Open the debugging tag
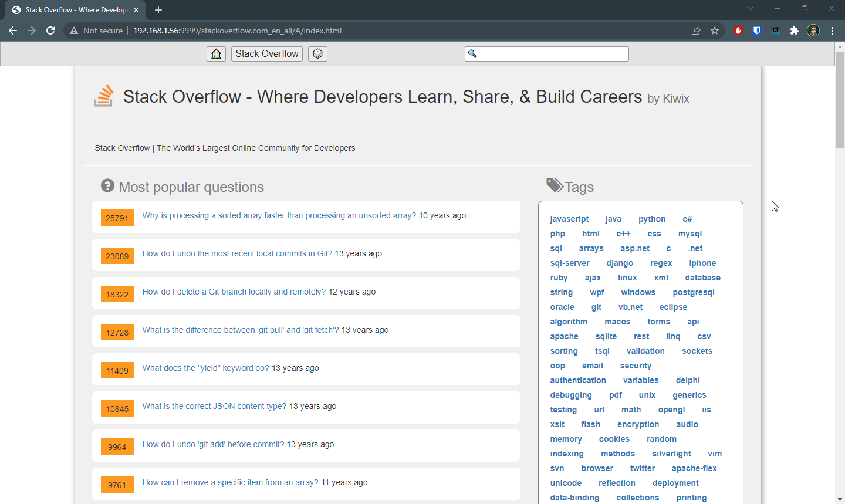 click(571, 395)
